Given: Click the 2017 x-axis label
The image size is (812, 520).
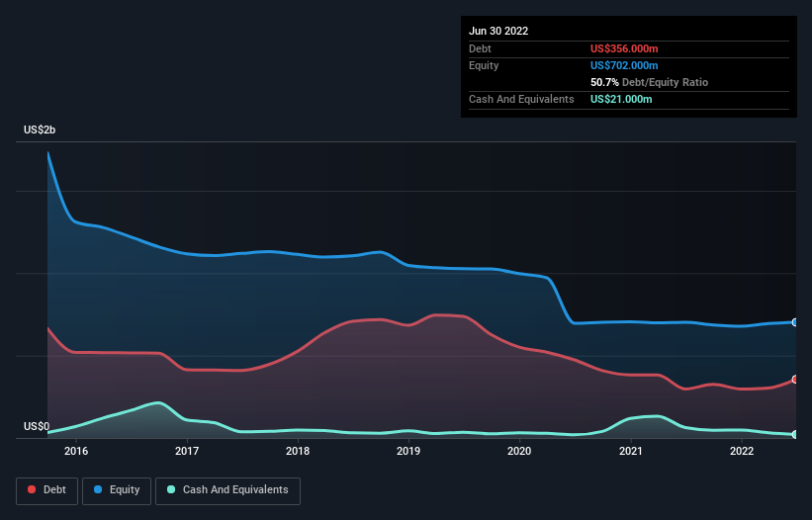Looking at the screenshot, I should point(187,451).
